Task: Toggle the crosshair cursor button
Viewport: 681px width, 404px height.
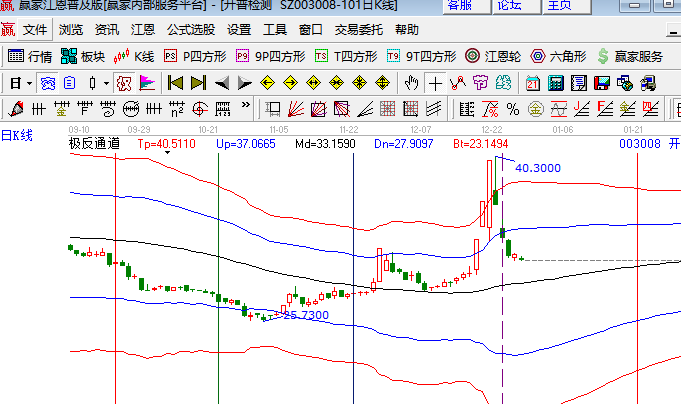Action: click(435, 83)
